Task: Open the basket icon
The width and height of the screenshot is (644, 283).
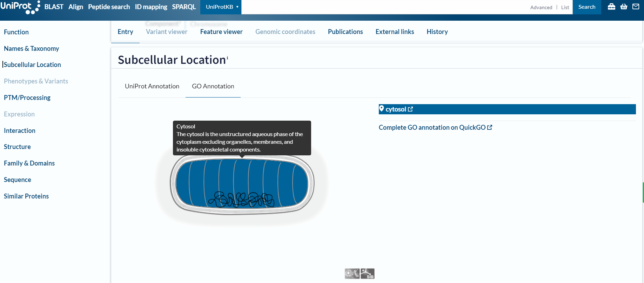Action: pyautogui.click(x=624, y=7)
